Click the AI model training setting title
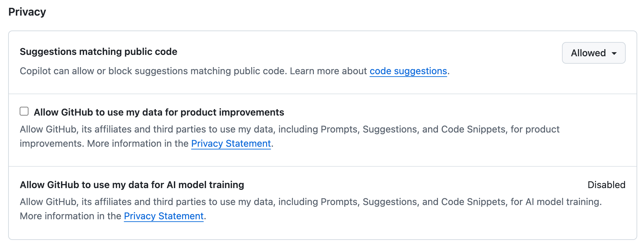 coord(132,185)
